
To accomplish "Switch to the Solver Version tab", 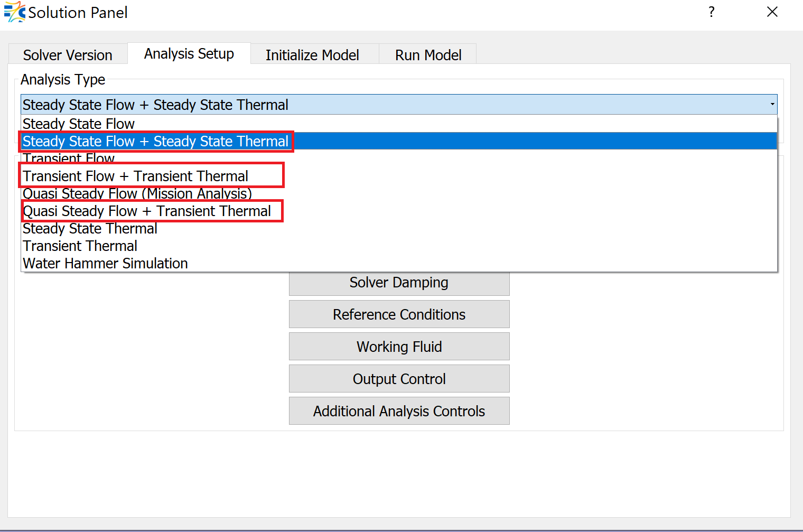I will [68, 55].
